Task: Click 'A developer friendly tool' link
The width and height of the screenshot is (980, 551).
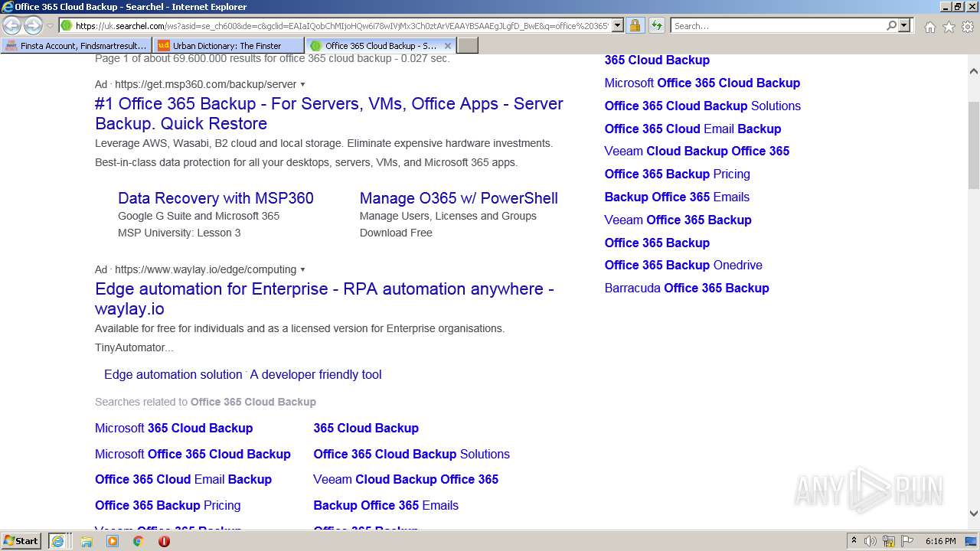Action: 315,374
